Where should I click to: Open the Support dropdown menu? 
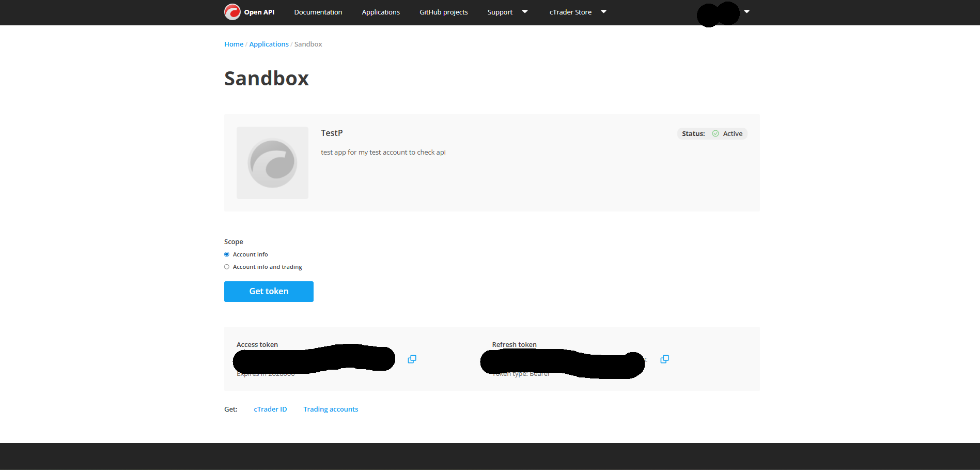[507, 12]
